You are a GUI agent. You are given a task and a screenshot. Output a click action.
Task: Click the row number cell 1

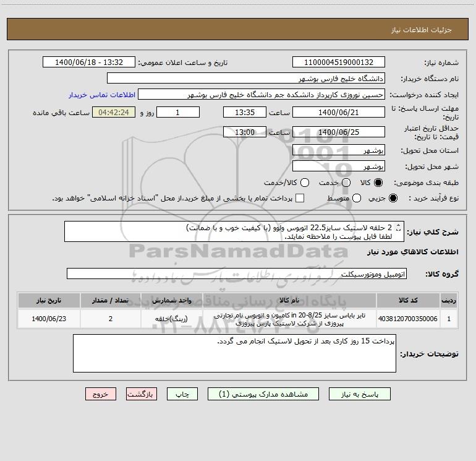[449, 319]
